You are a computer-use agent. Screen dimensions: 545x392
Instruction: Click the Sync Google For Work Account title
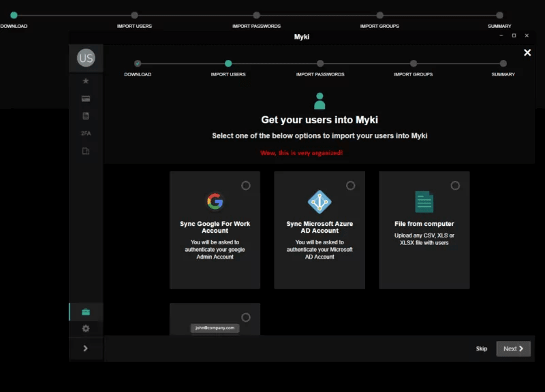point(215,227)
